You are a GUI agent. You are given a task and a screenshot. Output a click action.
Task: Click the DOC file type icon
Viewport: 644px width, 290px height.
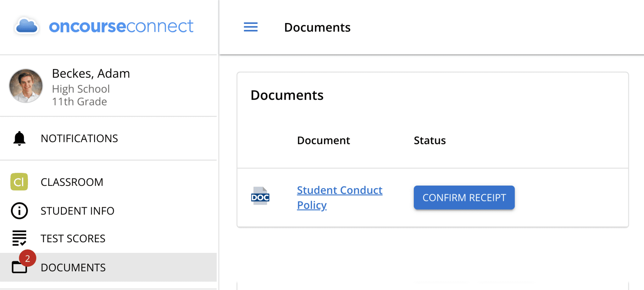click(260, 196)
